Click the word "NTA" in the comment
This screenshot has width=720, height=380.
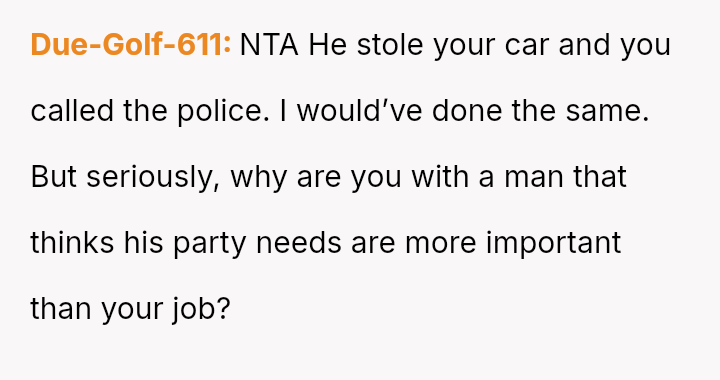pyautogui.click(x=269, y=45)
